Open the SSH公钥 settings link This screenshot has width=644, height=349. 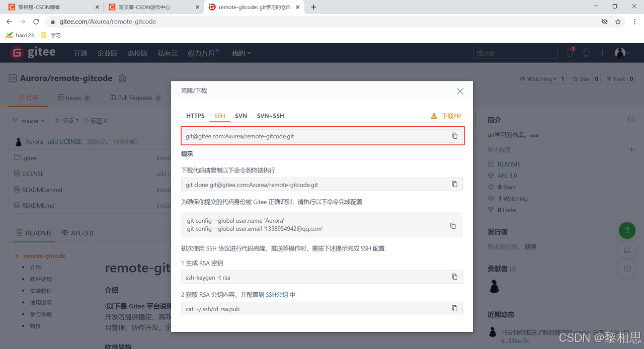277,295
